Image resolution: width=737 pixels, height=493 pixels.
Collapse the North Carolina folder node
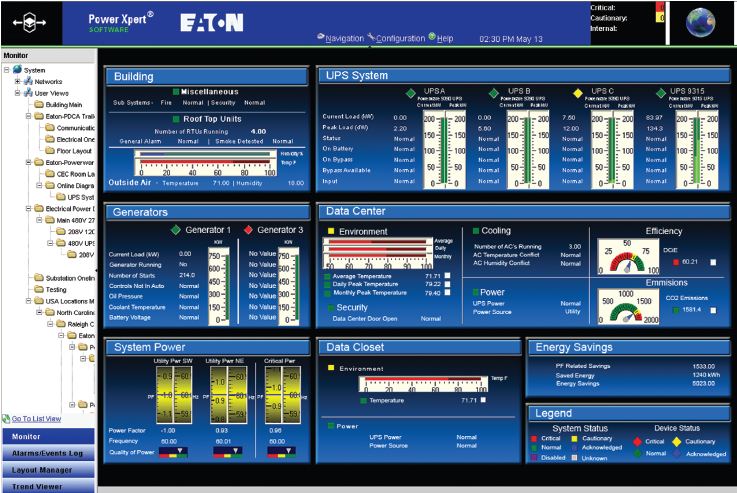[39, 313]
